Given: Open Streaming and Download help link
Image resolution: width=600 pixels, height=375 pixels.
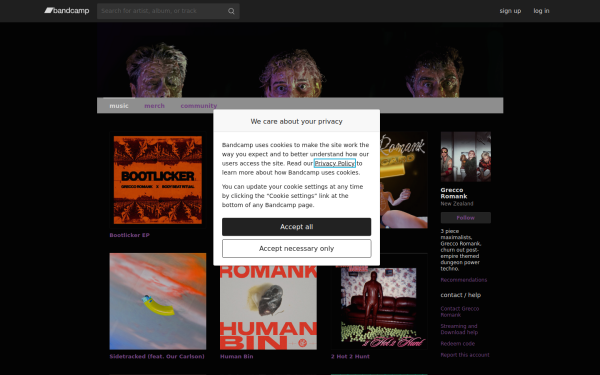Looking at the screenshot, I should click(459, 329).
